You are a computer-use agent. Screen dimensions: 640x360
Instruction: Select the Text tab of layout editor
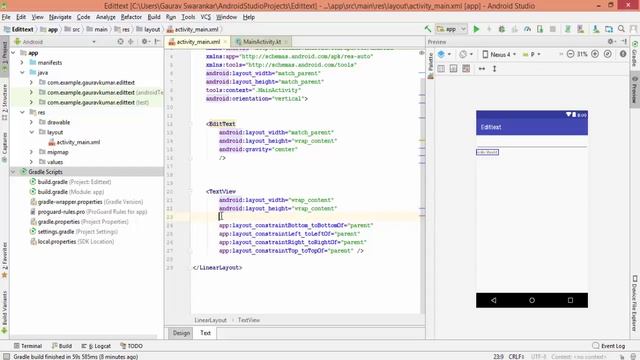coord(205,333)
